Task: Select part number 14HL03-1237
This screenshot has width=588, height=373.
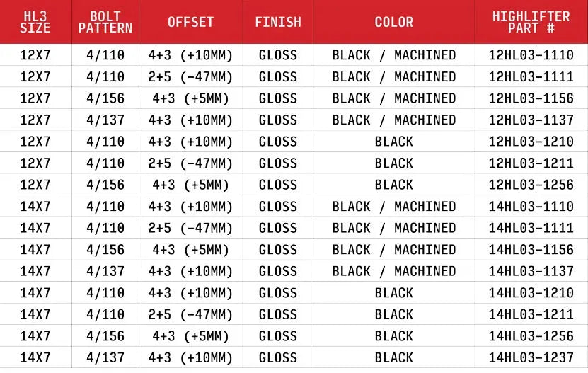Action: [531, 357]
